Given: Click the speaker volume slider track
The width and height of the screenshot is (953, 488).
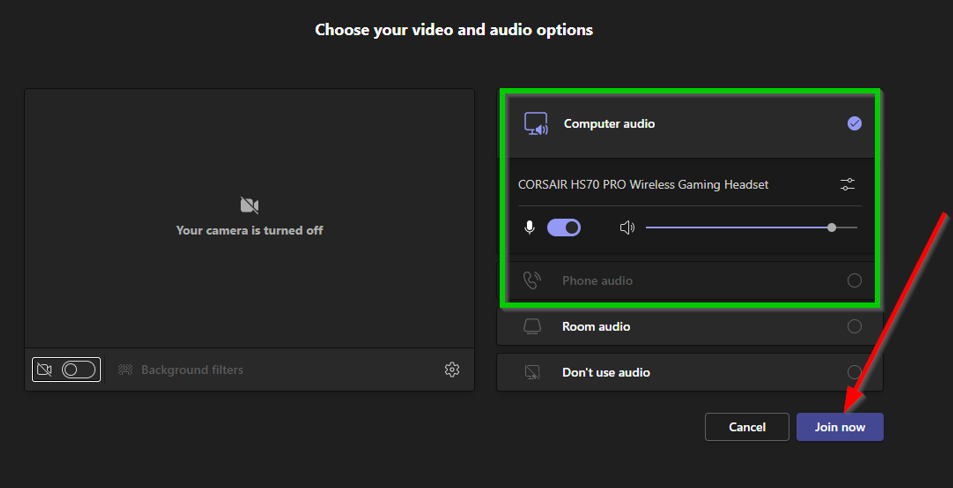Looking at the screenshot, I should [x=740, y=228].
